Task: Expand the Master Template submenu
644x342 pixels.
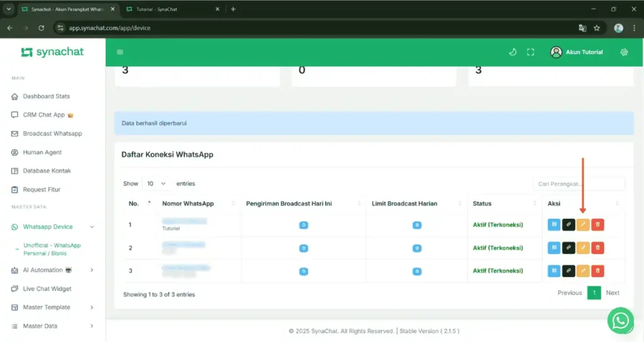Action: (x=92, y=307)
